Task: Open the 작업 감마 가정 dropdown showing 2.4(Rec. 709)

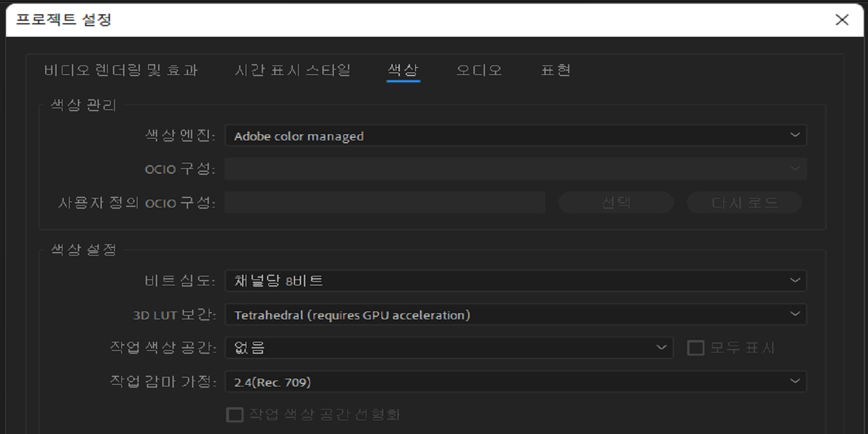Action: [x=515, y=380]
